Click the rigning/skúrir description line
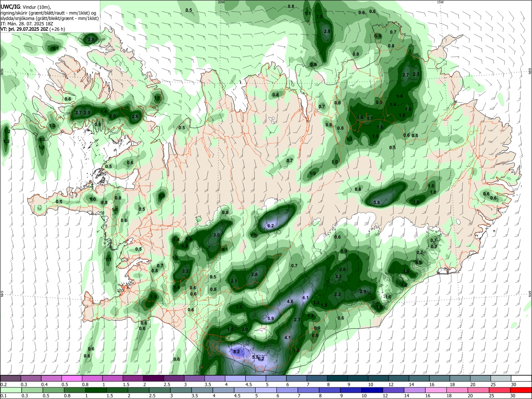The width and height of the screenshot is (532, 399). pos(49,12)
